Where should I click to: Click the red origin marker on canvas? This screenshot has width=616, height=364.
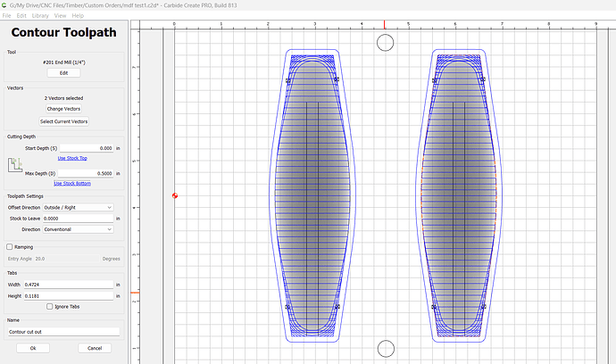(x=175, y=195)
